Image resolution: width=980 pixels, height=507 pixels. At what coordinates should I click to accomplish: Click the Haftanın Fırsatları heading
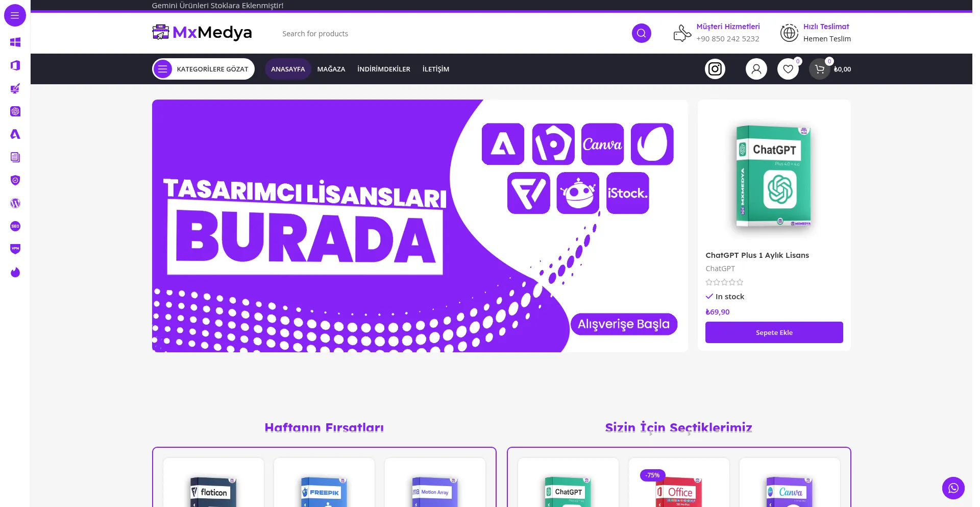click(x=324, y=428)
